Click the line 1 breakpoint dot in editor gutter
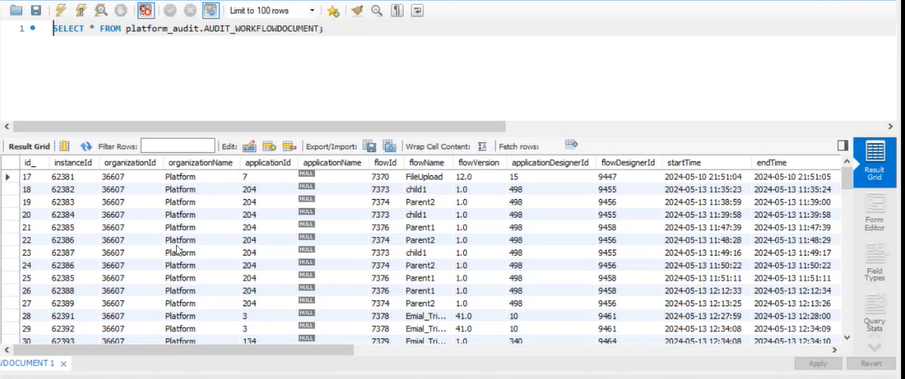Screen dimensions: 905x379 pos(33,28)
